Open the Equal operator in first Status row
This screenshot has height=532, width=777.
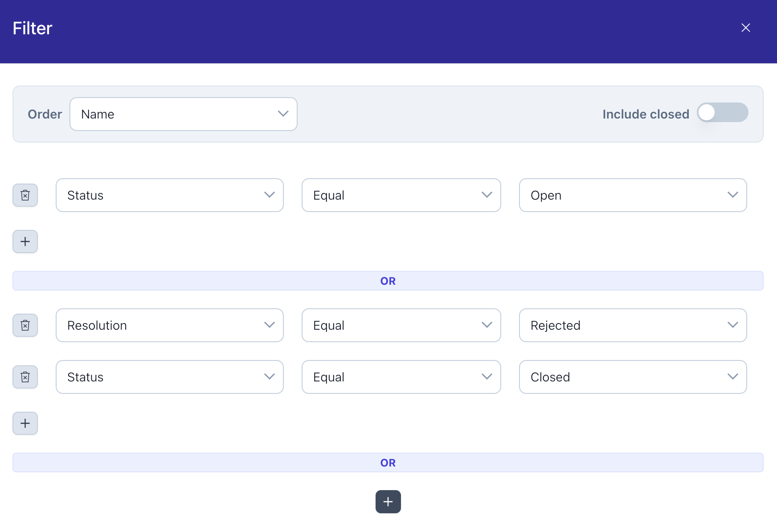[x=401, y=195]
